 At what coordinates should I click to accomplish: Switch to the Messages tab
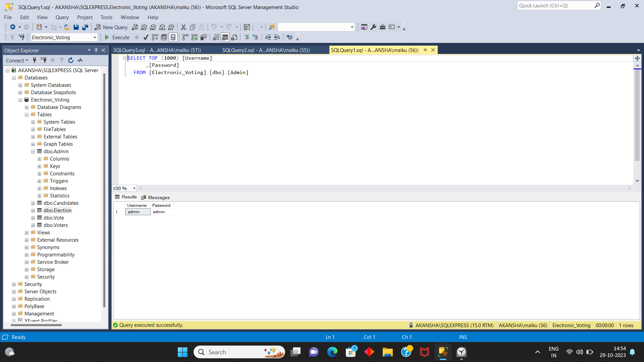coord(158,197)
